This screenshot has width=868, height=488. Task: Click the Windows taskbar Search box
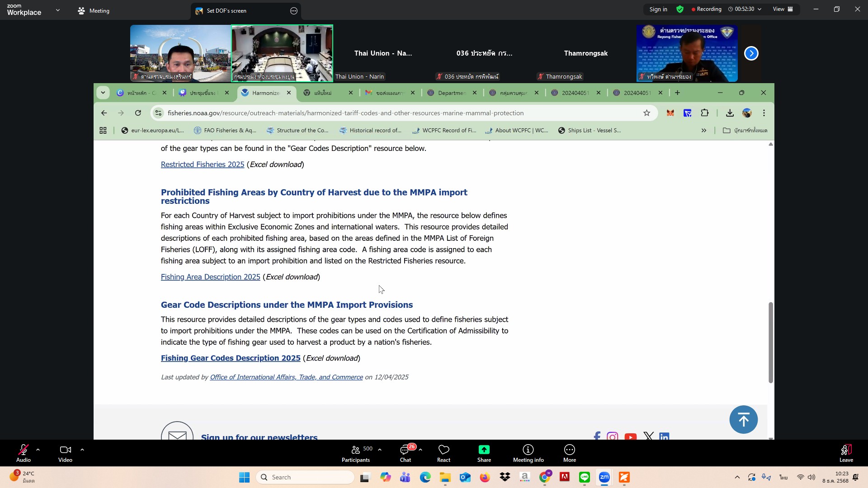pyautogui.click(x=305, y=477)
